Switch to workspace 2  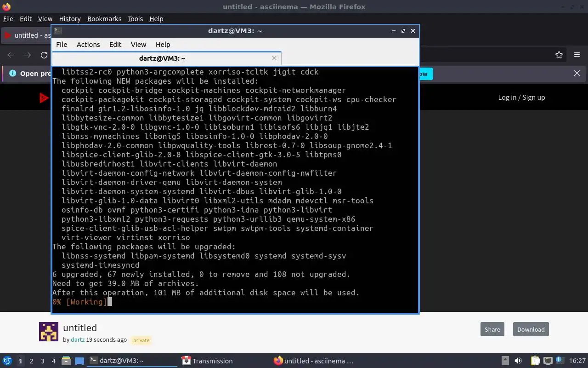point(32,361)
